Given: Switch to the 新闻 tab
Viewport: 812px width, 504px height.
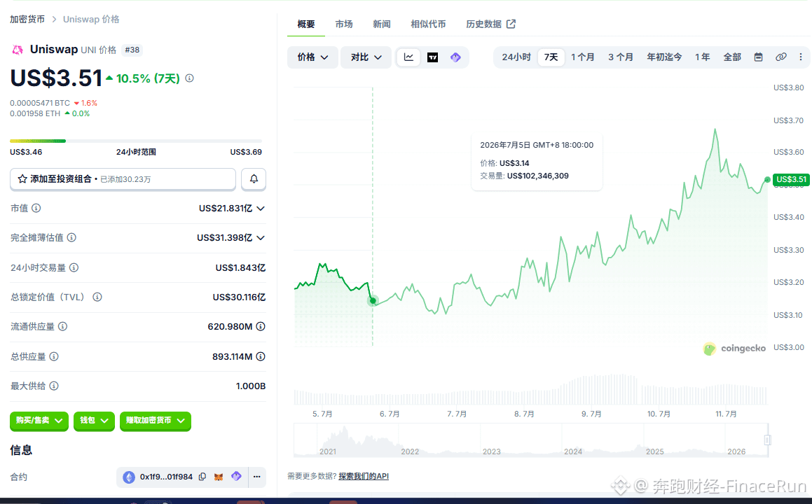Looking at the screenshot, I should coord(382,24).
